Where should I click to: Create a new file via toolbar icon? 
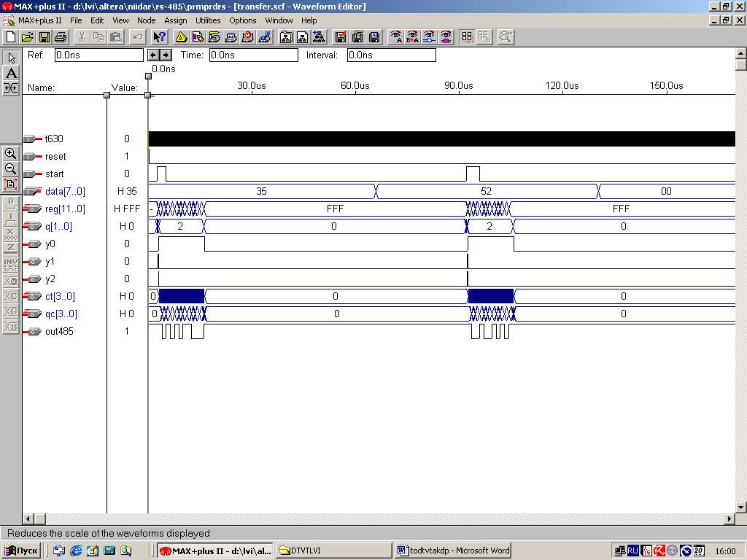(10, 37)
